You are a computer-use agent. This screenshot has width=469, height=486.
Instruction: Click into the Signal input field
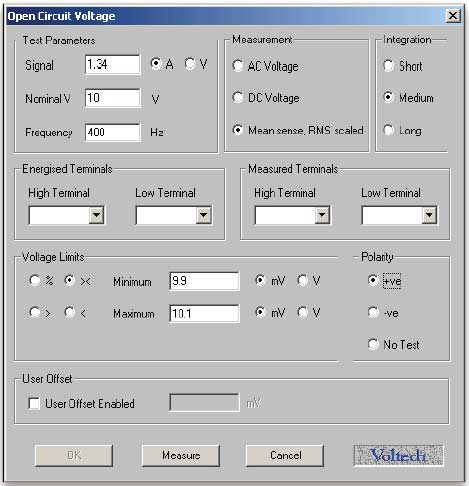(x=113, y=65)
